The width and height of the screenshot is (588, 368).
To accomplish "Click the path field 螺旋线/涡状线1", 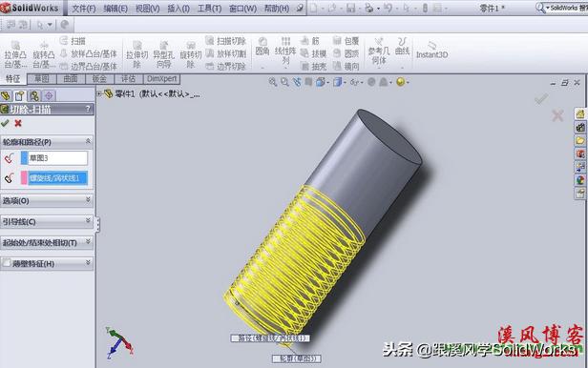I will click(x=57, y=178).
